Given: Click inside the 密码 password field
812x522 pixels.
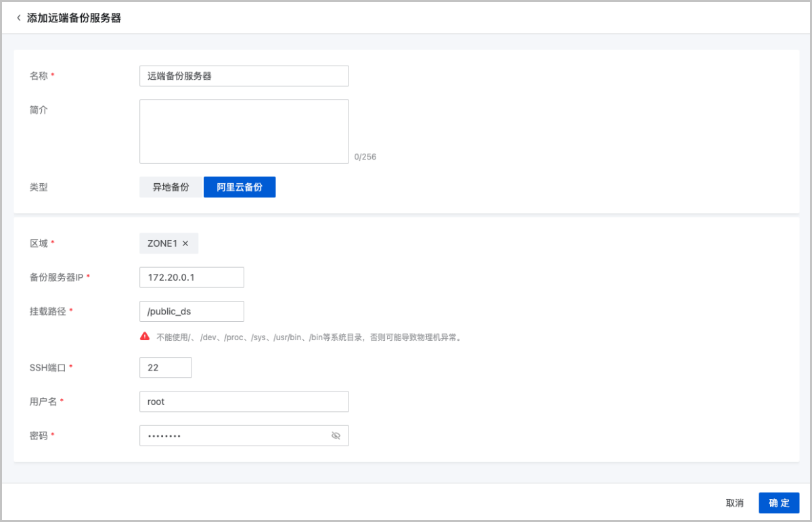Looking at the screenshot, I should click(233, 435).
